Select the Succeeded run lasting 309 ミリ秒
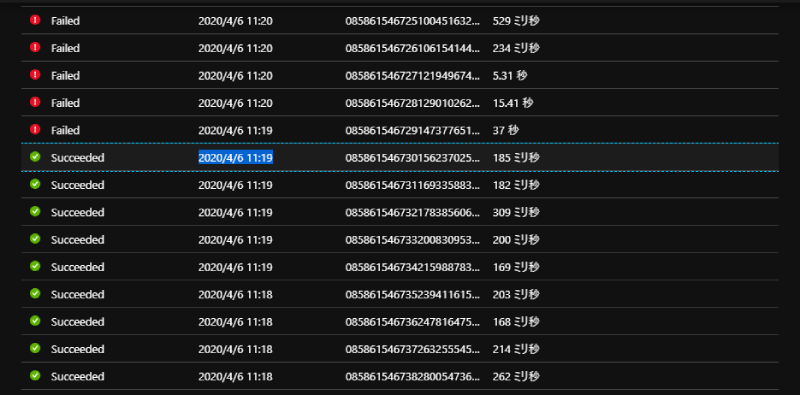Screen dimensions: 800x395 (400, 212)
